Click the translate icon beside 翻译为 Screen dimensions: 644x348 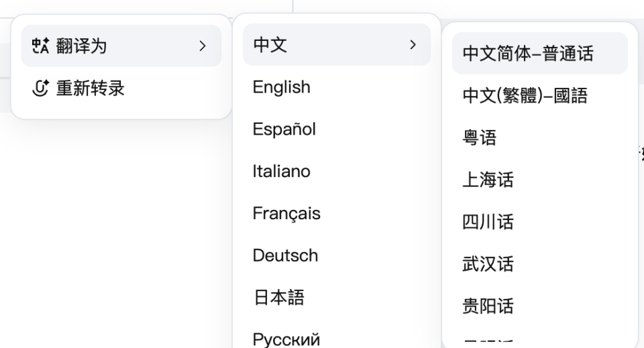click(x=41, y=46)
